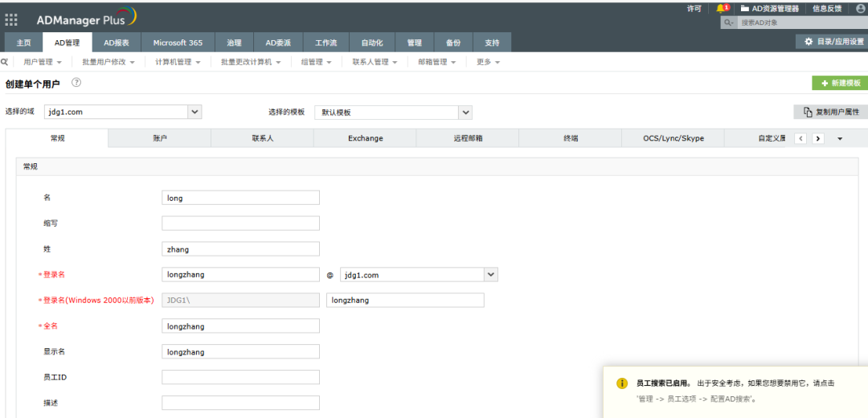Switch to the 联系人 tab

(x=262, y=138)
